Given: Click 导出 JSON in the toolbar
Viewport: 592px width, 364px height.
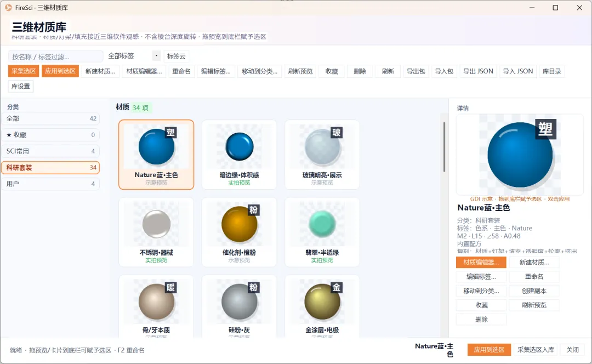Looking at the screenshot, I should [x=478, y=71].
